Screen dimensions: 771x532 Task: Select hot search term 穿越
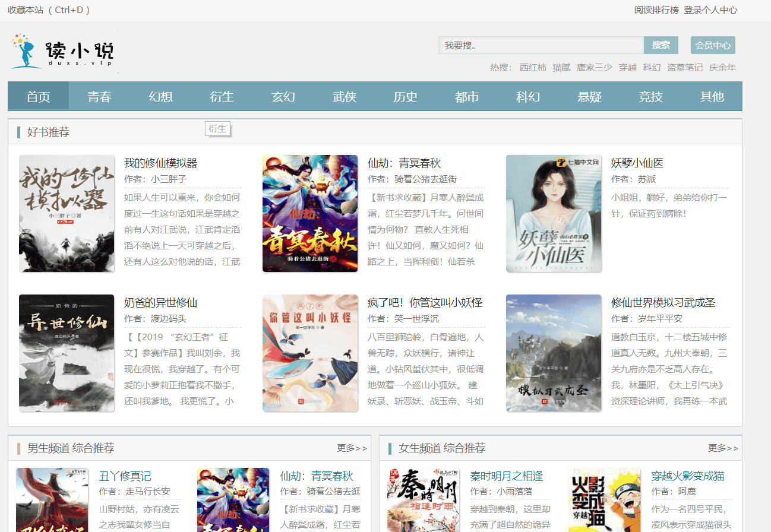628,68
